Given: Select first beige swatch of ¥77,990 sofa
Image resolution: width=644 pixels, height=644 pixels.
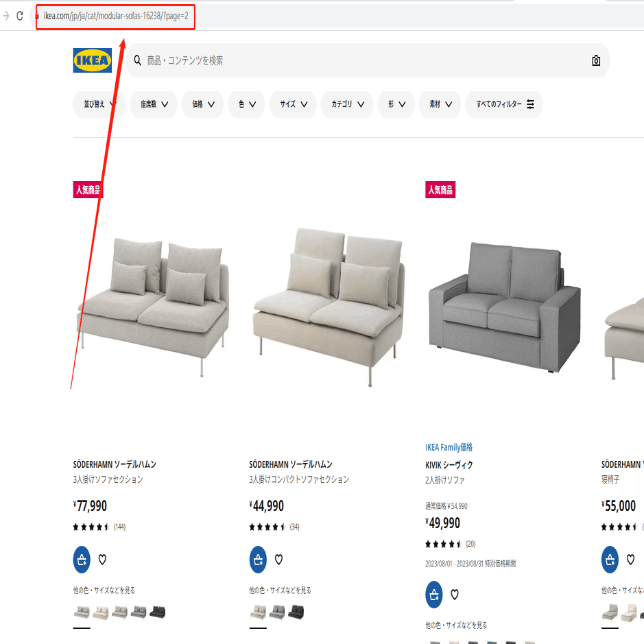Looking at the screenshot, I should click(x=82, y=612).
